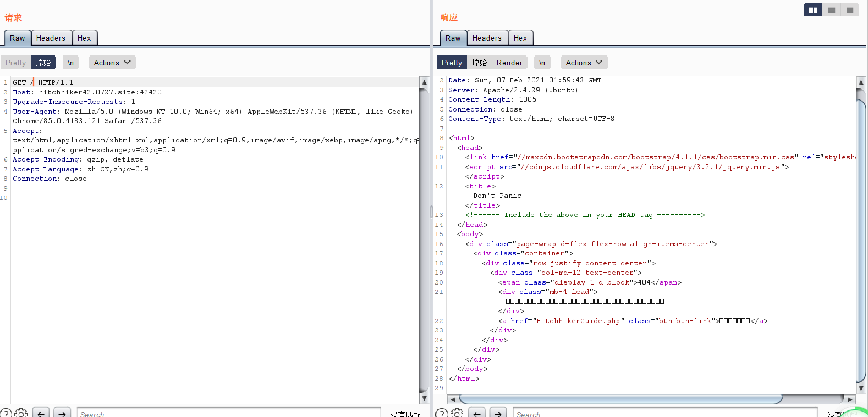
Task: Click HitchhikerGuide.php anchor line
Action: (633, 321)
